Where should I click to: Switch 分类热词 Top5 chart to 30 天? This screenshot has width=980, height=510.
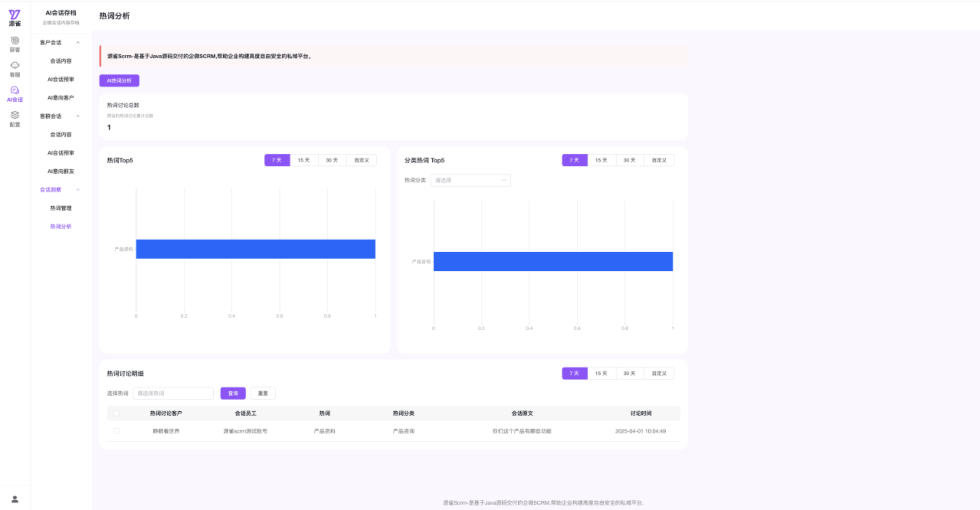(629, 160)
